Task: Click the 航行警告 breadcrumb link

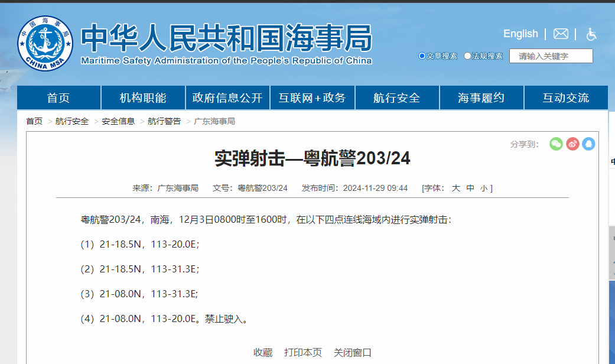Action: [x=164, y=121]
